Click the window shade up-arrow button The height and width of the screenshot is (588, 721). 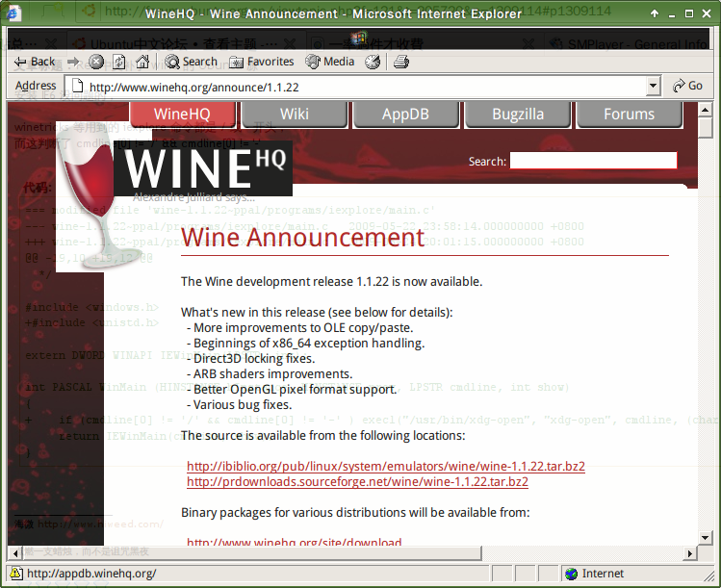(655, 13)
